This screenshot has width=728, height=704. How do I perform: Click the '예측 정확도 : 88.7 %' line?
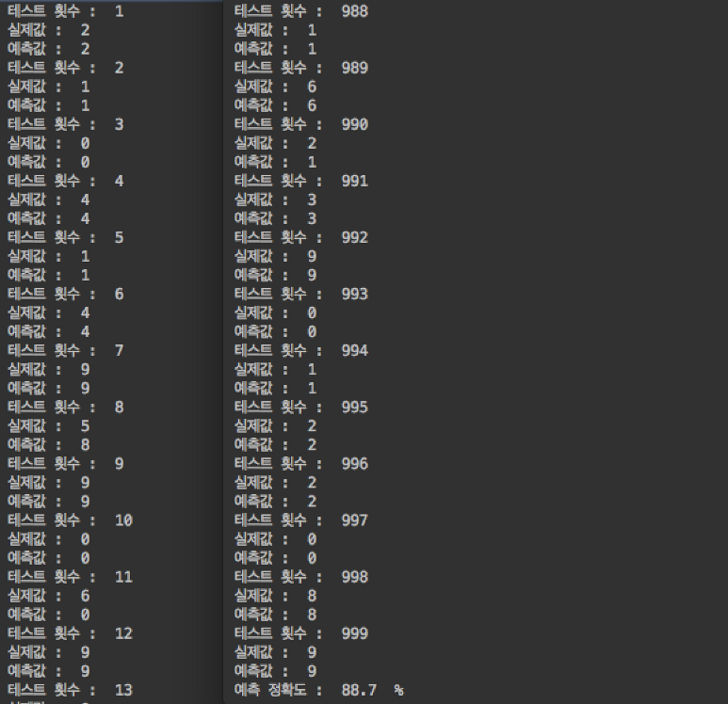(318, 690)
